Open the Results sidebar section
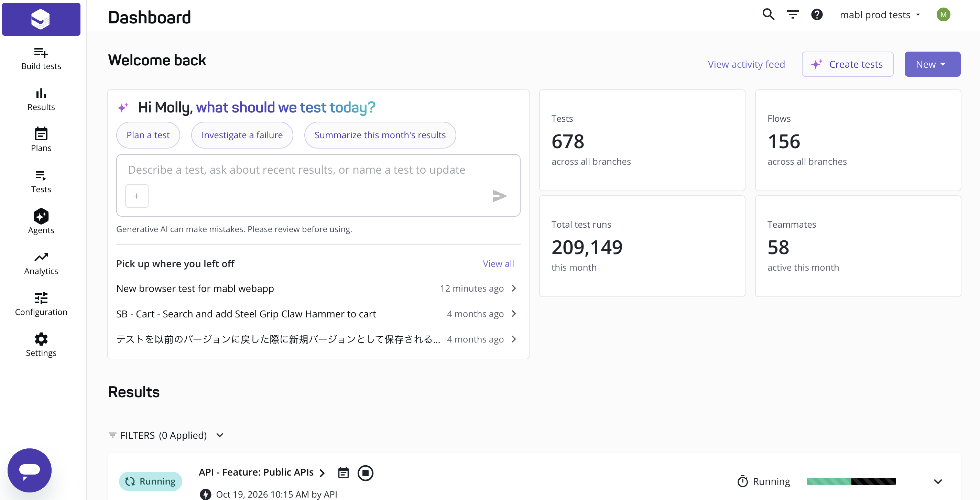980x500 pixels. [x=41, y=100]
